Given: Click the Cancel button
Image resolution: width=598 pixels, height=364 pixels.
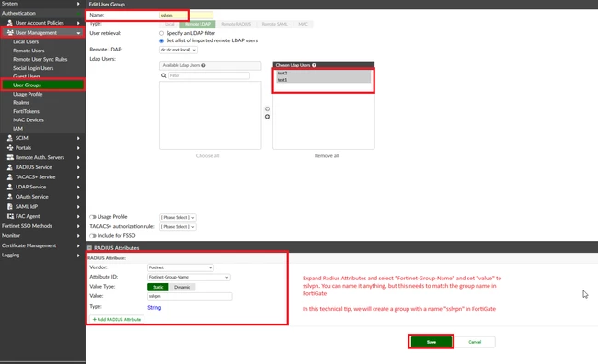Looking at the screenshot, I should click(x=475, y=342).
